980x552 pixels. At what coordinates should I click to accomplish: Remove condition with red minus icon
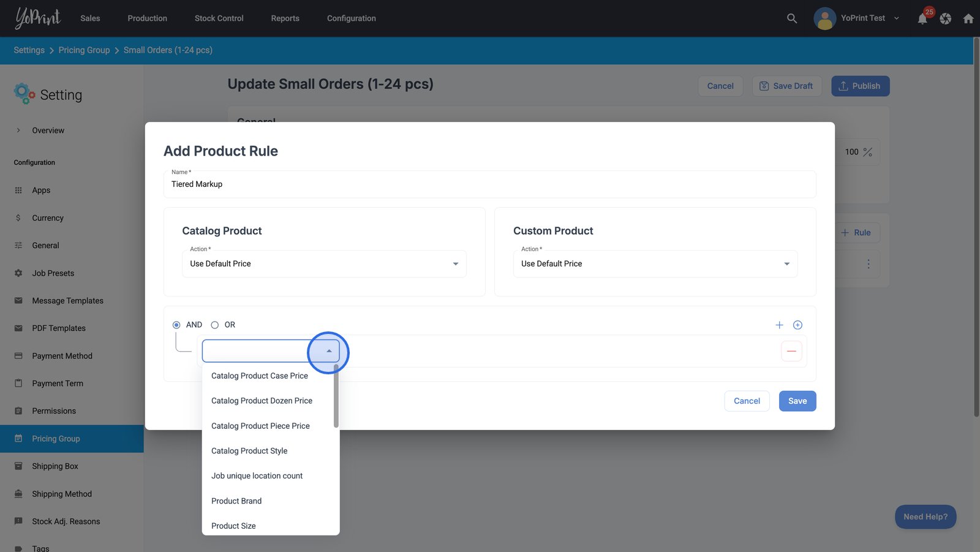(791, 351)
